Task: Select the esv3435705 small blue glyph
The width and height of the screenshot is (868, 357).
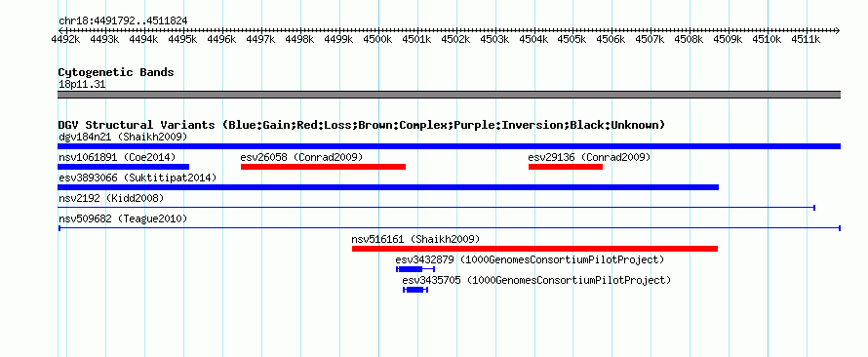Action: click(415, 290)
